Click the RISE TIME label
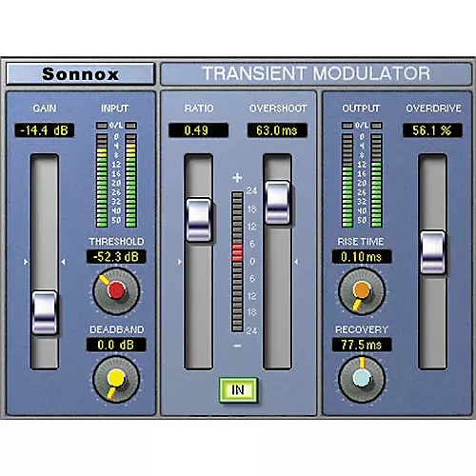The image size is (476, 476). coord(361,242)
